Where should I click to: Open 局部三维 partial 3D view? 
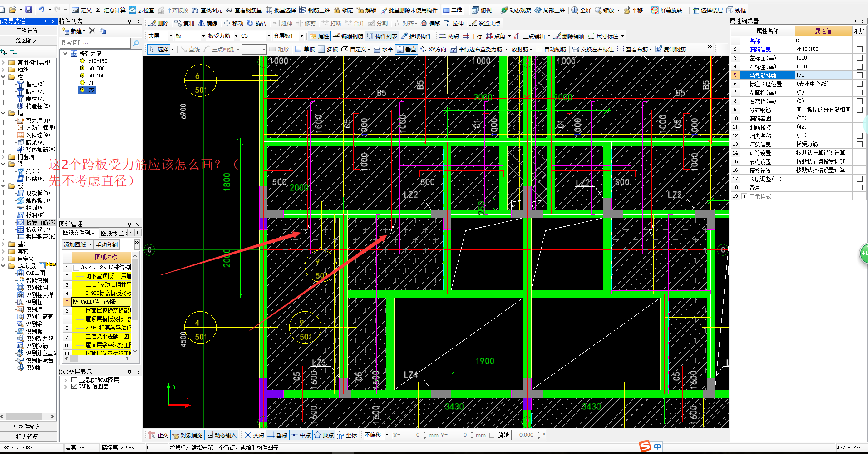click(550, 10)
